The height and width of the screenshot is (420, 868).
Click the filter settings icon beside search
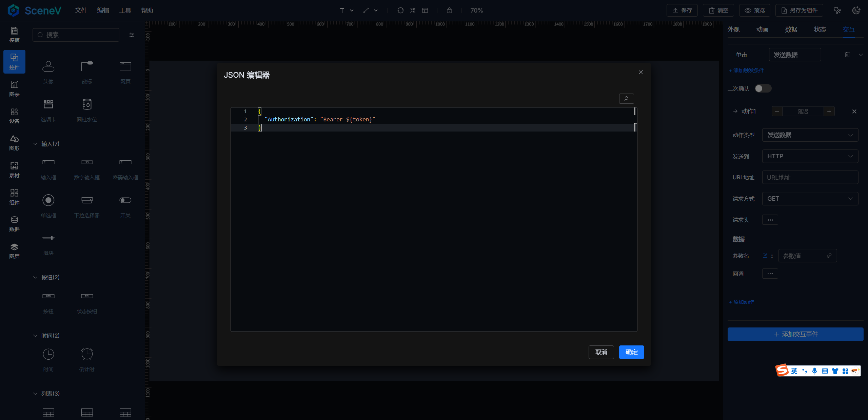[x=132, y=35]
